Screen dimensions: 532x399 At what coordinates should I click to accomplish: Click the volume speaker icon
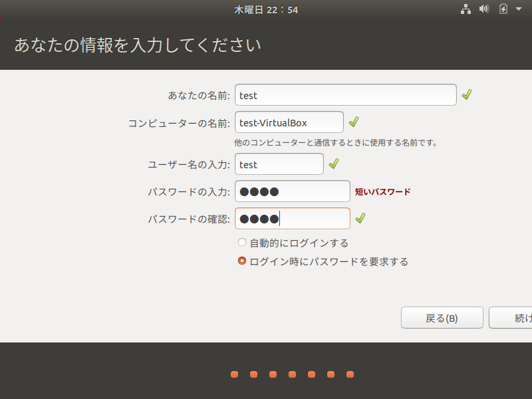tap(484, 9)
